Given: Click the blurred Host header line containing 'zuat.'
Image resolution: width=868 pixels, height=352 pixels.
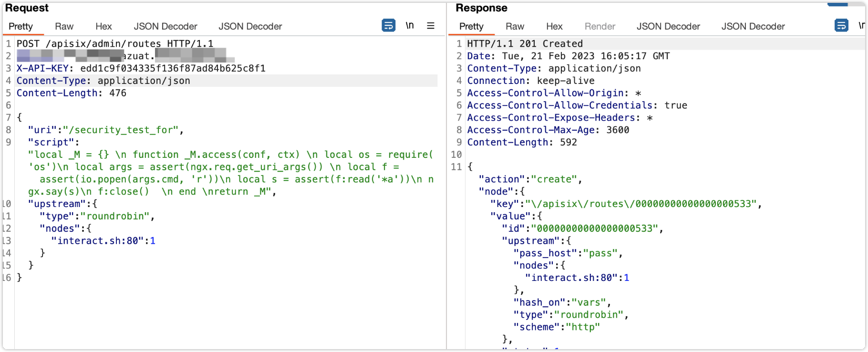Looking at the screenshot, I should (125, 56).
